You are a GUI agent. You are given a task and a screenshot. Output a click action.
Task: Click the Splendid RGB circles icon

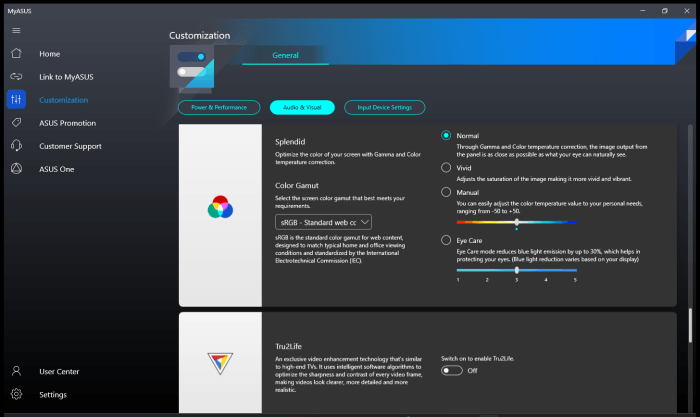click(220, 207)
